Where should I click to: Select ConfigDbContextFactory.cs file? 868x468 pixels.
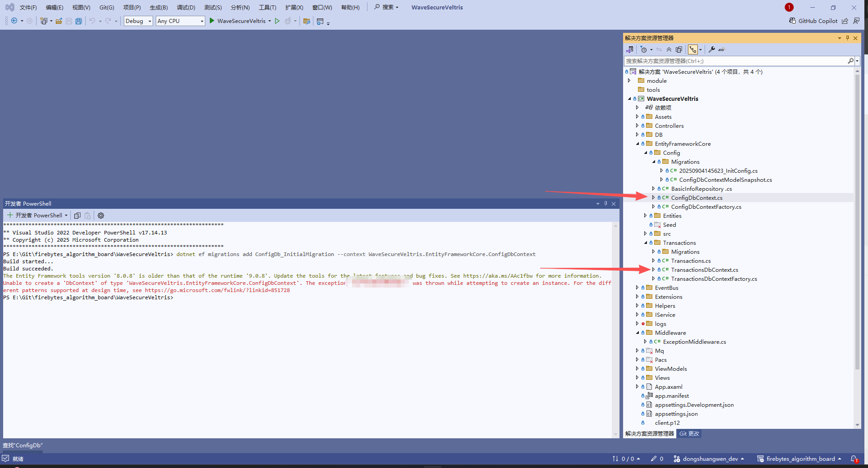coord(706,207)
